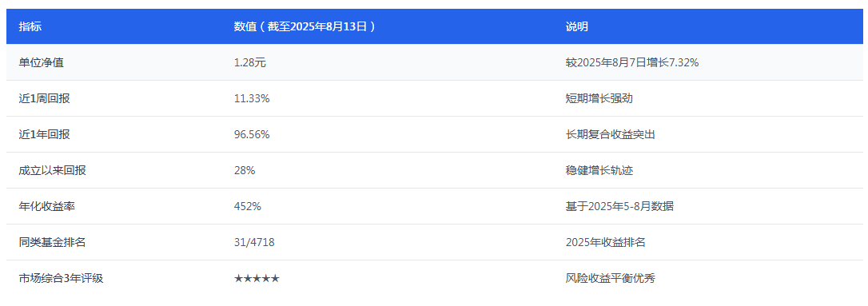The width and height of the screenshot is (868, 306).
Task: Click the 说明 column header
Action: coord(577,26)
